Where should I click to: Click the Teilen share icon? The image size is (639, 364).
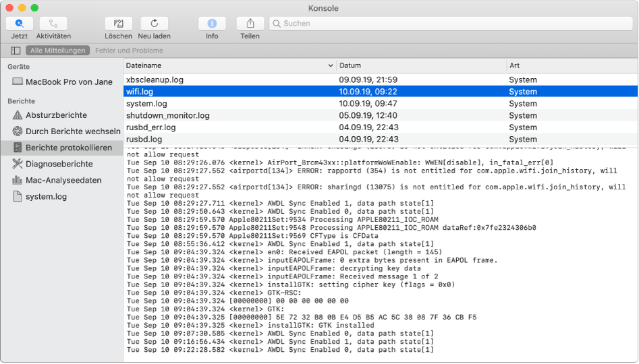pos(250,24)
